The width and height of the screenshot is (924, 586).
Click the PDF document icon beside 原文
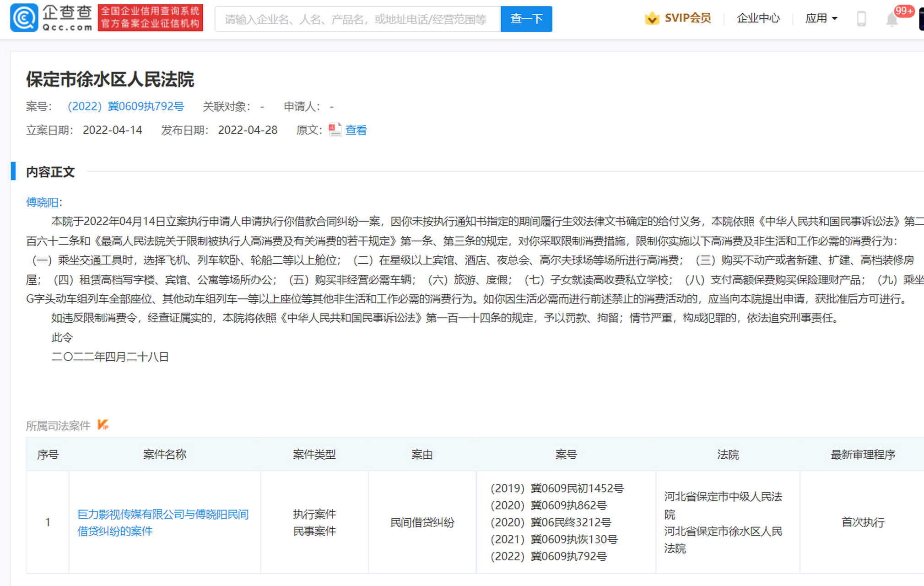pos(335,130)
